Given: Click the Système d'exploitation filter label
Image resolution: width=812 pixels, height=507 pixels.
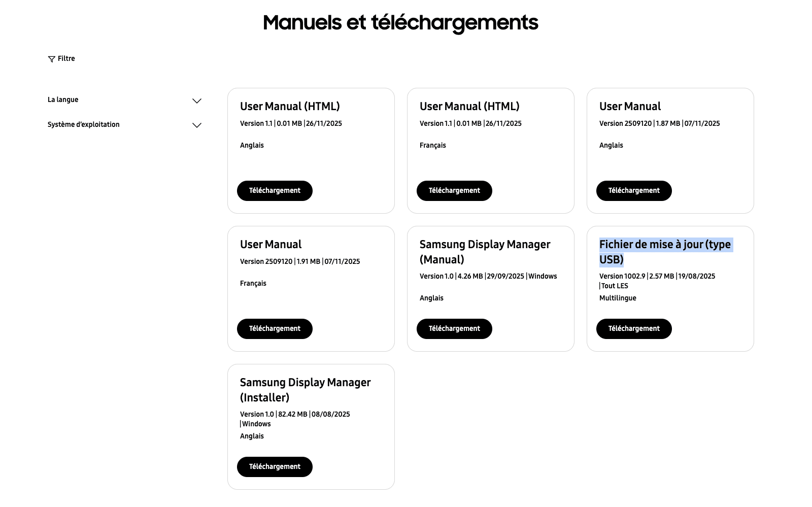Looking at the screenshot, I should click(x=84, y=125).
